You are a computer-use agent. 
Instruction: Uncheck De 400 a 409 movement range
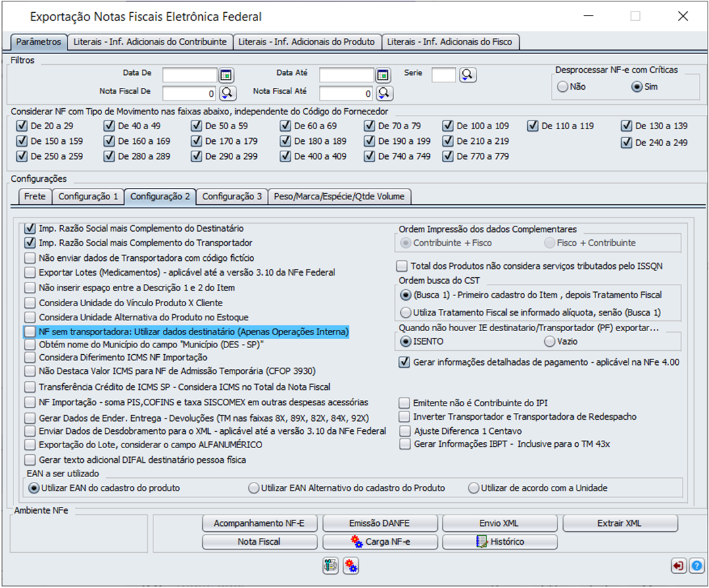[285, 156]
